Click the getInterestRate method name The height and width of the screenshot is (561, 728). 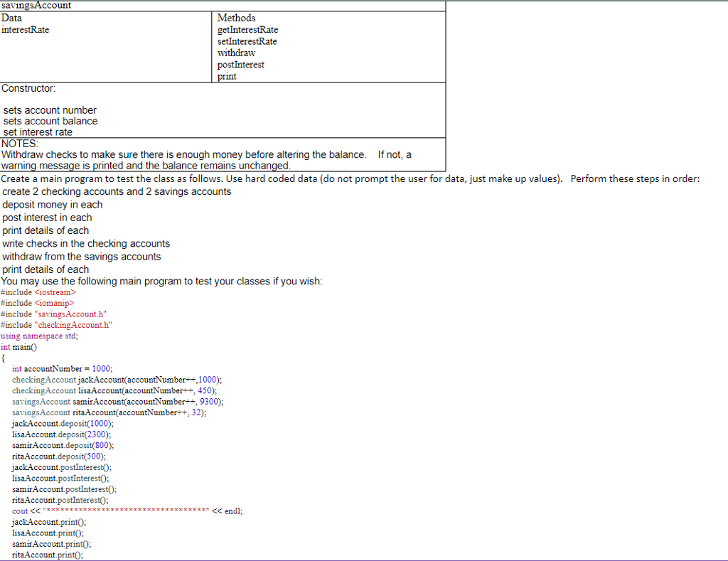point(247,30)
